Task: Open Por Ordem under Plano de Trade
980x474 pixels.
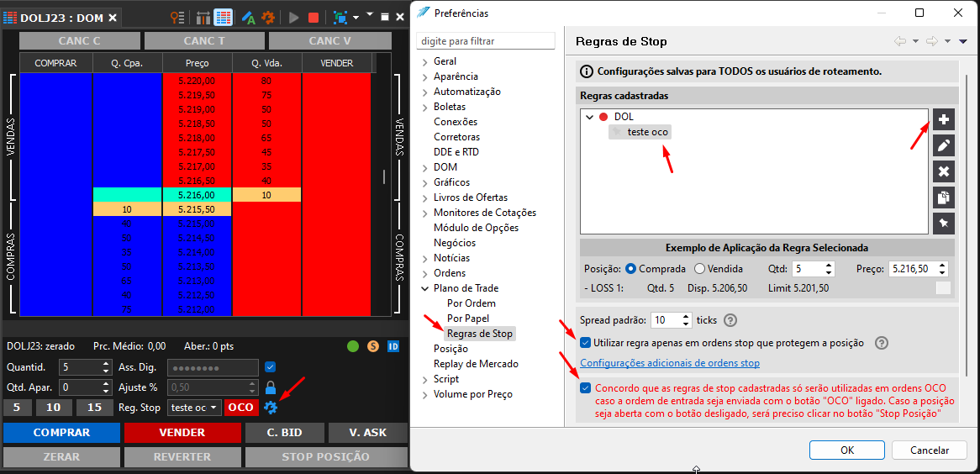Action: pyautogui.click(x=472, y=303)
